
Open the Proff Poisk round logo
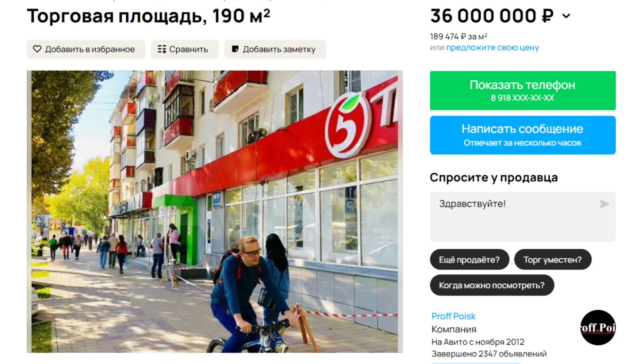pos(598,327)
